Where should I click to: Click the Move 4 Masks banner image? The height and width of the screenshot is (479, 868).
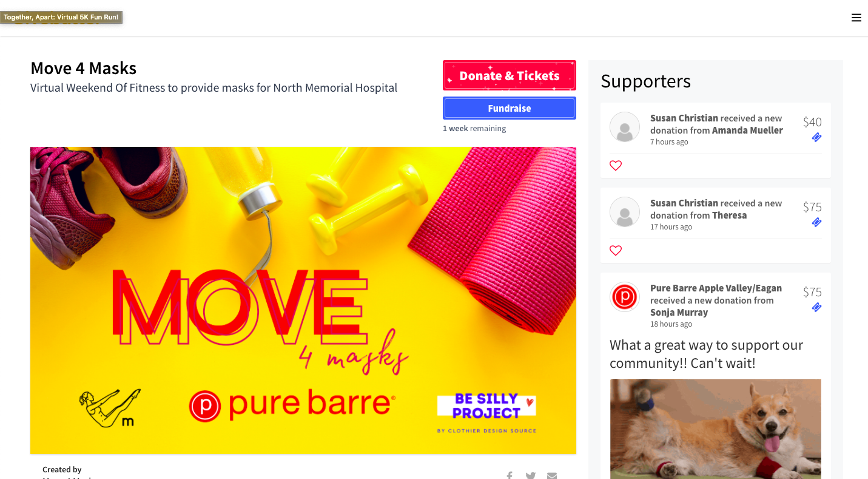(x=303, y=301)
